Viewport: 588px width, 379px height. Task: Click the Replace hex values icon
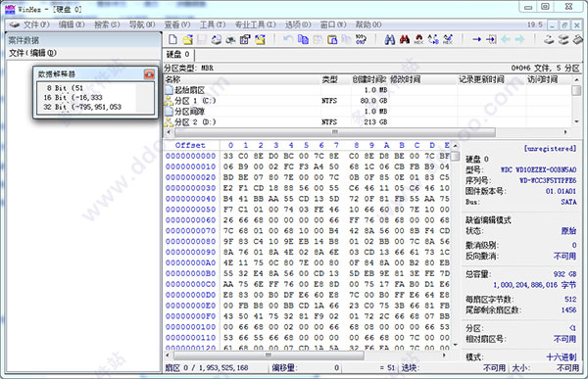(448, 39)
